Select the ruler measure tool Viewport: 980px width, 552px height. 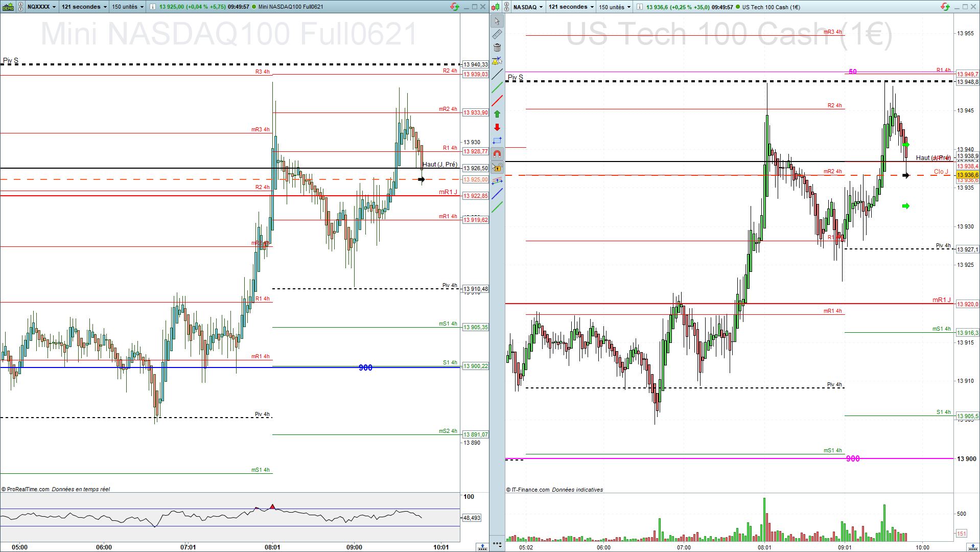coord(497,34)
